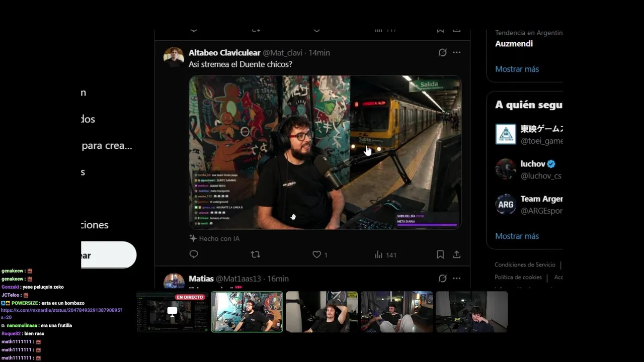
Task: Click the white Postear button in sidebar
Action: (x=109, y=255)
